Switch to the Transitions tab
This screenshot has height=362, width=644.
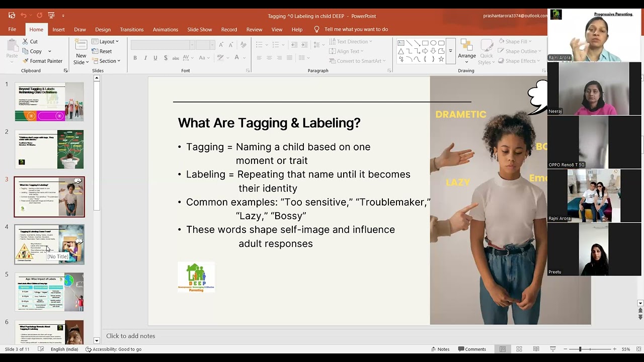(x=132, y=29)
